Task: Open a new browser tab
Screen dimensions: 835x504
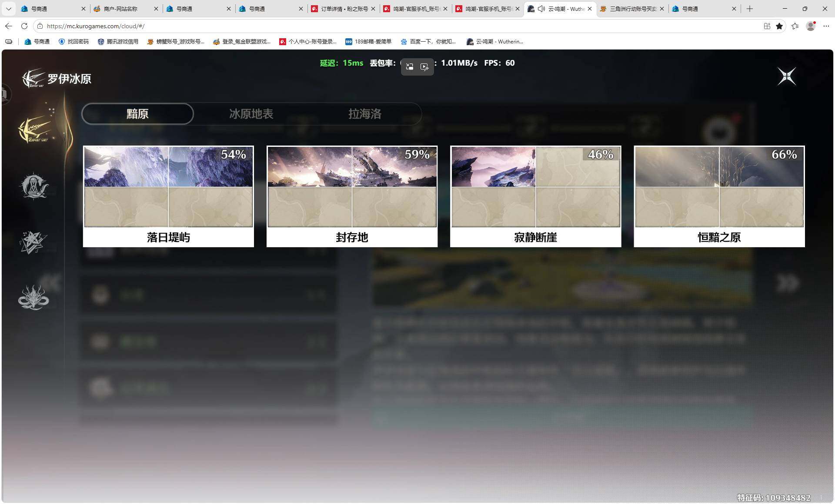Action: pos(750,9)
